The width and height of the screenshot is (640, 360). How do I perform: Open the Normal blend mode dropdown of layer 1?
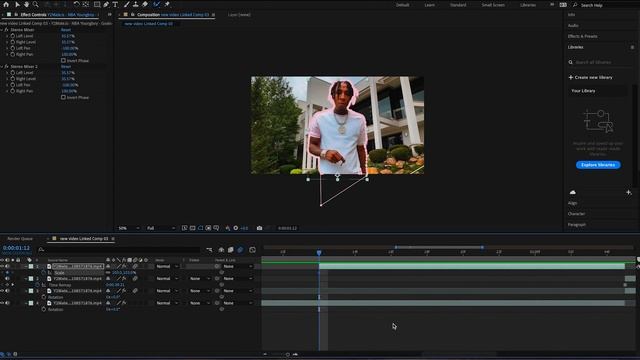167,266
